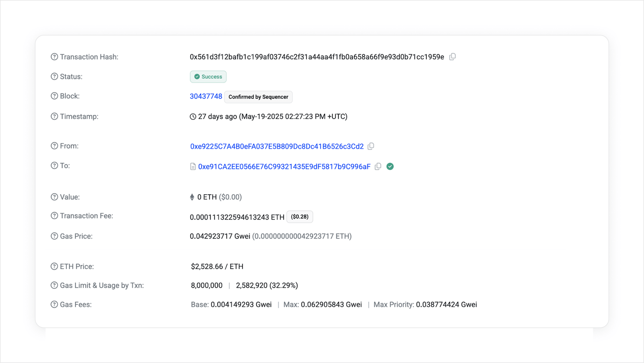Click the contract document icon beside the To address
The image size is (644, 363).
point(193,166)
